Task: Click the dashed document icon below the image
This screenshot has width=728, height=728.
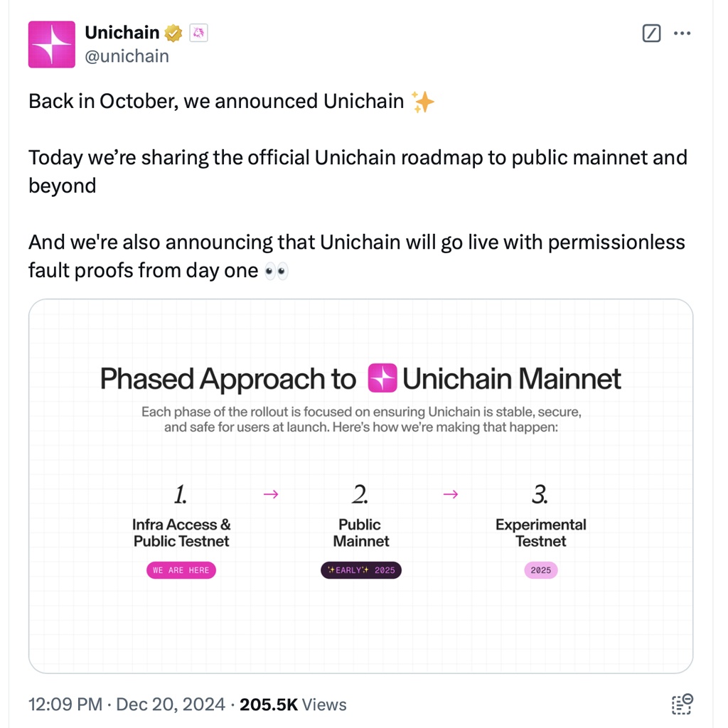Action: [x=682, y=704]
